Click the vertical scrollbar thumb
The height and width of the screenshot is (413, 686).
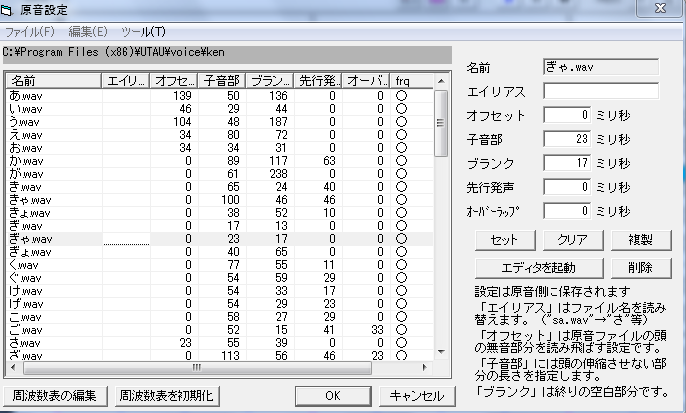click(441, 123)
